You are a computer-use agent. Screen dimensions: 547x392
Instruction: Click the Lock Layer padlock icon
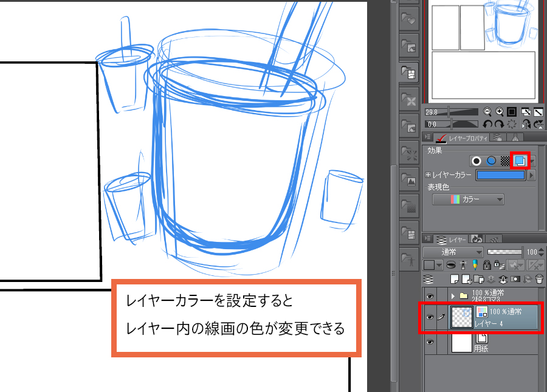click(x=486, y=265)
